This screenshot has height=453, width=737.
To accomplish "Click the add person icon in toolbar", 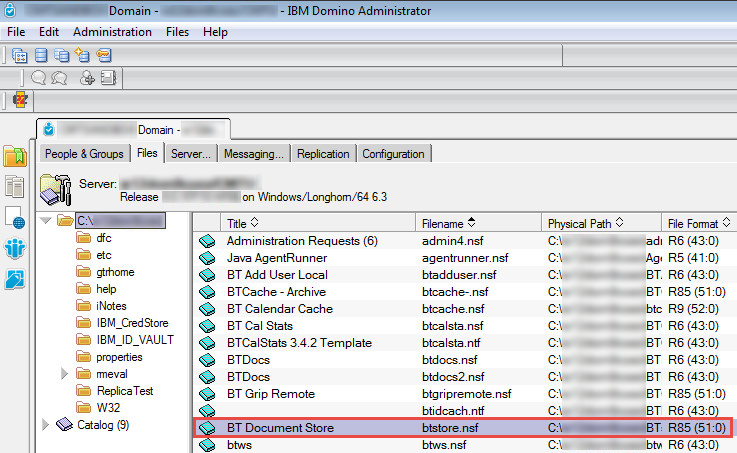I will click(87, 78).
